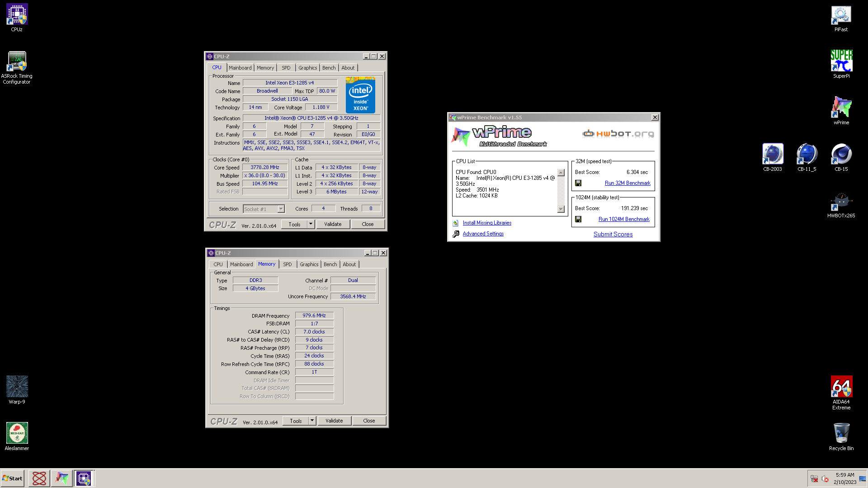Expand the Socket #1 selection dropdown
Viewport: 868px width, 488px height.
[x=281, y=209]
